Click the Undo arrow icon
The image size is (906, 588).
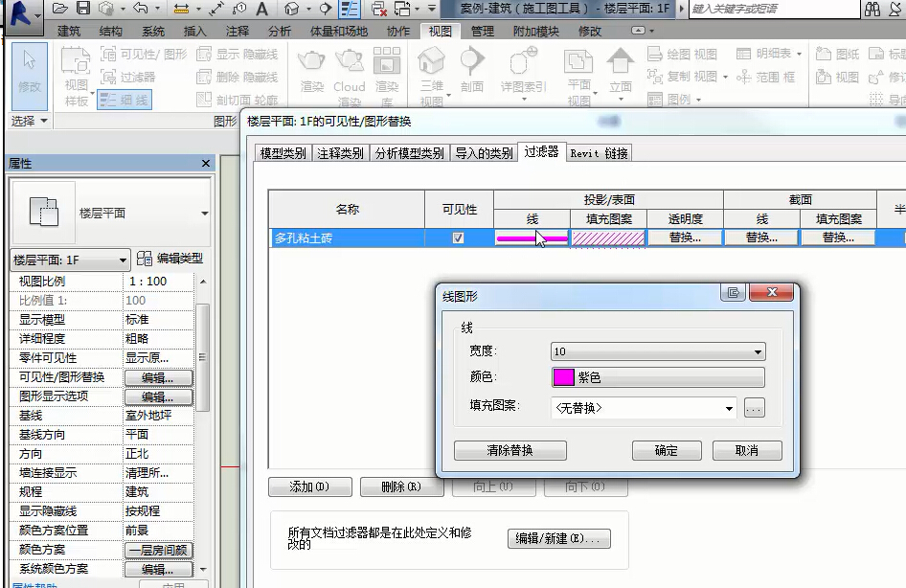click(141, 8)
